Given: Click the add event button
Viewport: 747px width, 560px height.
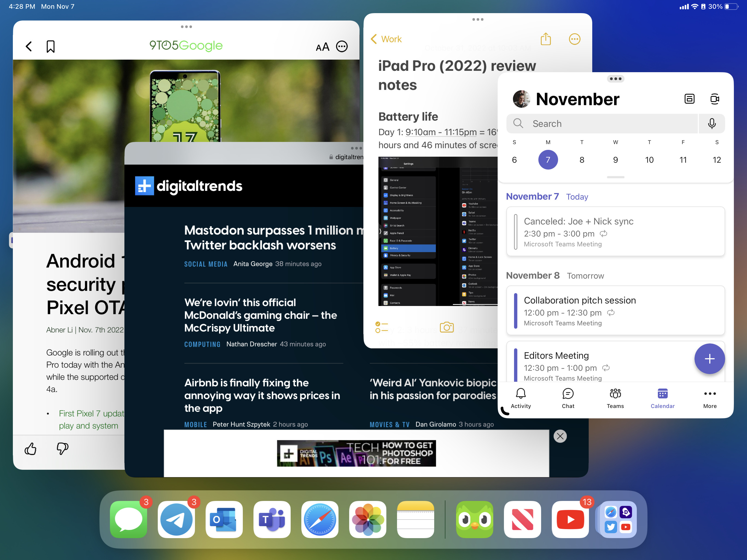Looking at the screenshot, I should click(710, 359).
